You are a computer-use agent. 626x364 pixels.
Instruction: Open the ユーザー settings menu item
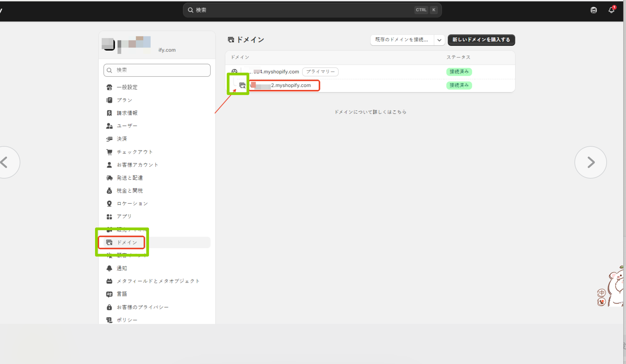point(127,126)
